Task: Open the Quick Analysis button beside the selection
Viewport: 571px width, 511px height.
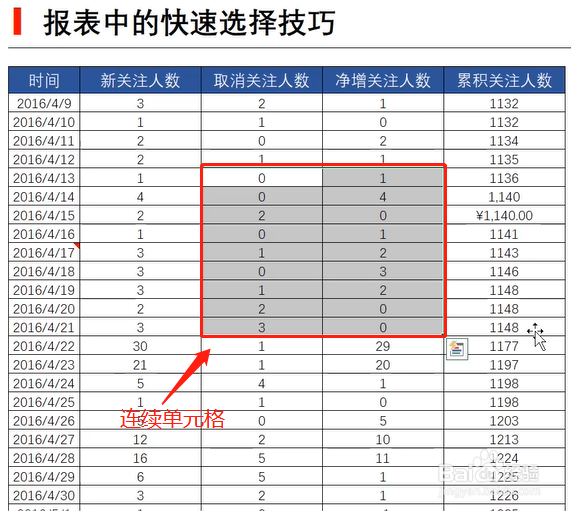Action: click(x=457, y=349)
